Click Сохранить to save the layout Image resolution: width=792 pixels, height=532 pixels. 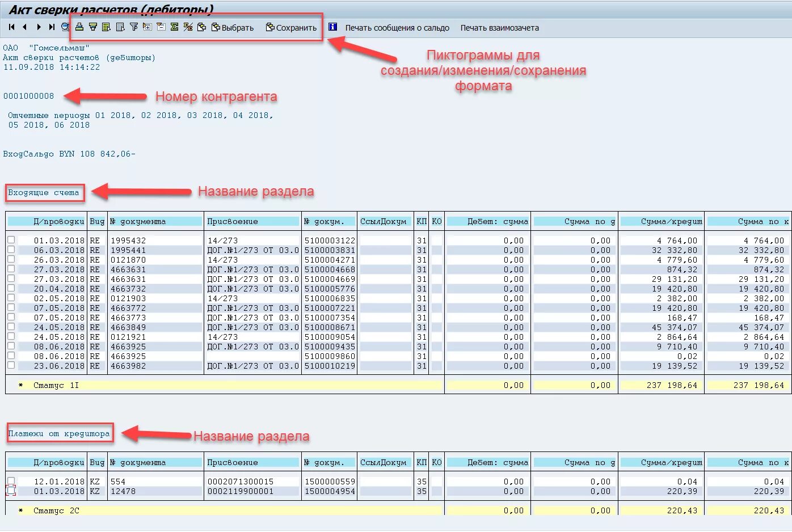click(x=291, y=27)
